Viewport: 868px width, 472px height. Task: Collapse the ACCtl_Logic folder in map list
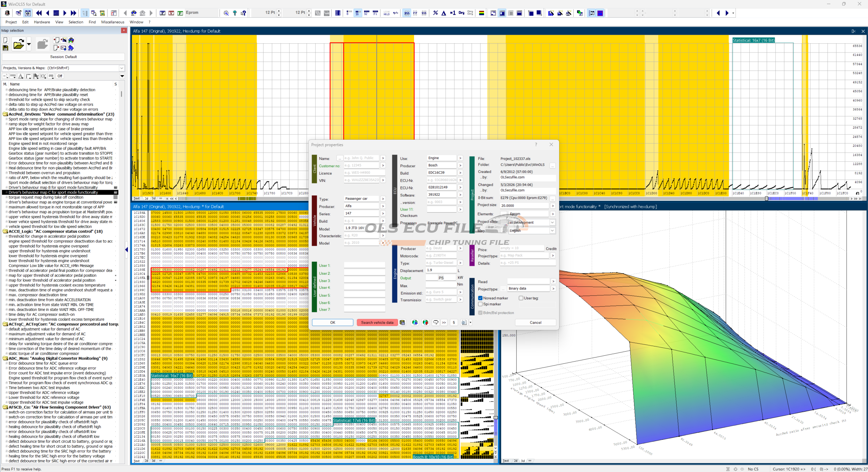[x=5, y=232]
